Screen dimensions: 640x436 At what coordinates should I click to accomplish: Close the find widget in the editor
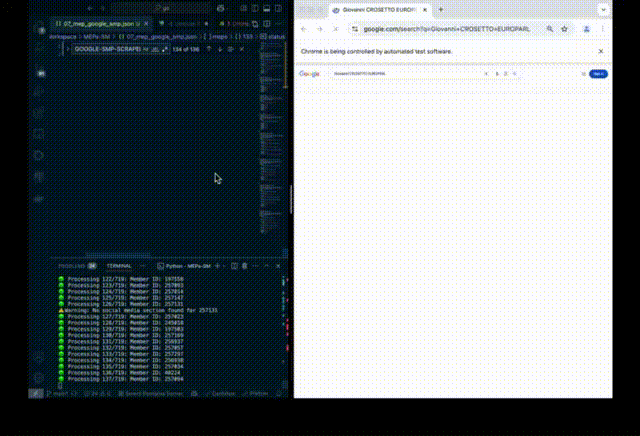[242, 49]
